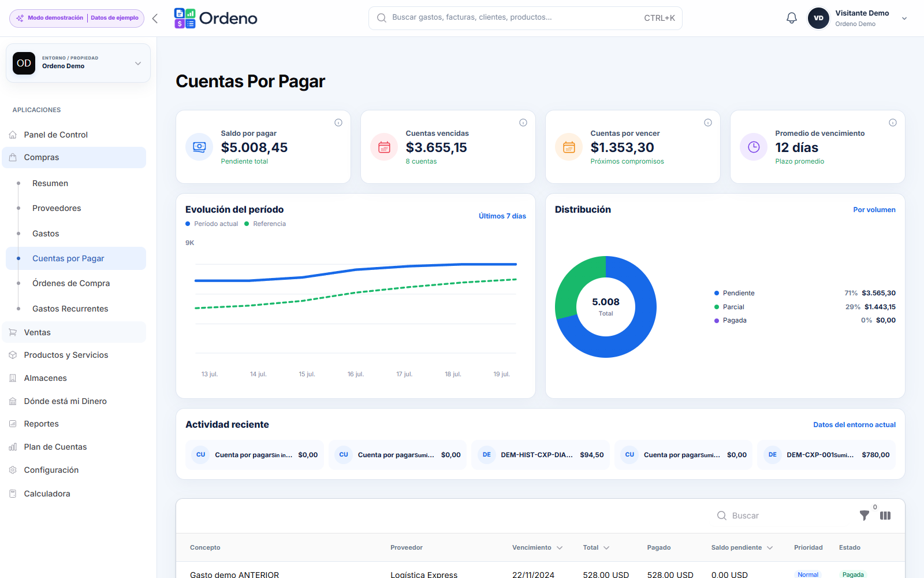Sort by the Vencimiento column chevron
This screenshot has width=924, height=578.
pyautogui.click(x=560, y=548)
